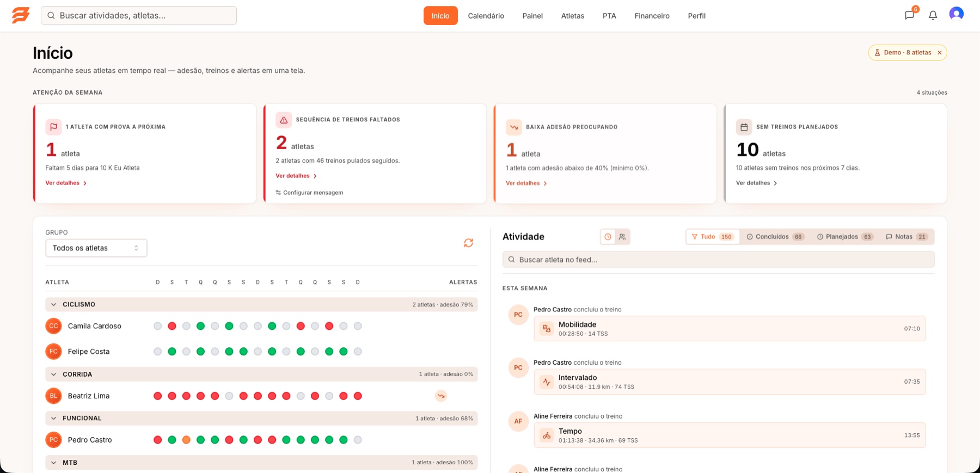The image size is (980, 473).
Task: Open the Intervalado activity card
Action: [730, 382]
